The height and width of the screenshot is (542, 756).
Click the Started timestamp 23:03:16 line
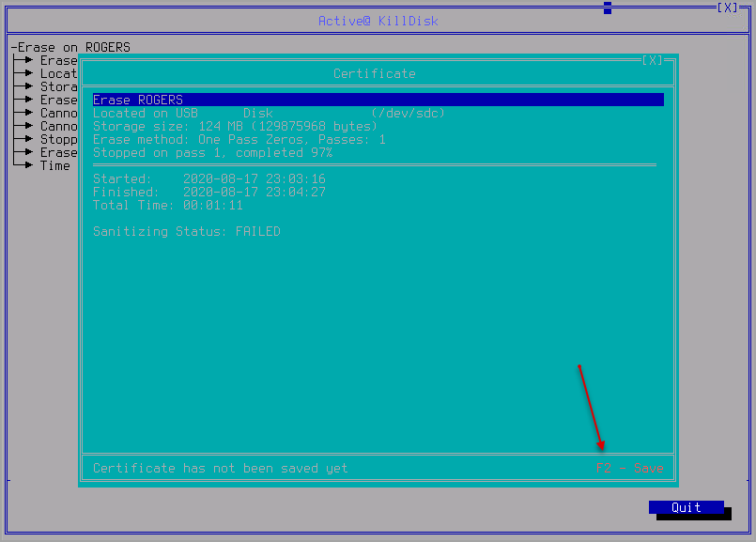[x=209, y=178]
